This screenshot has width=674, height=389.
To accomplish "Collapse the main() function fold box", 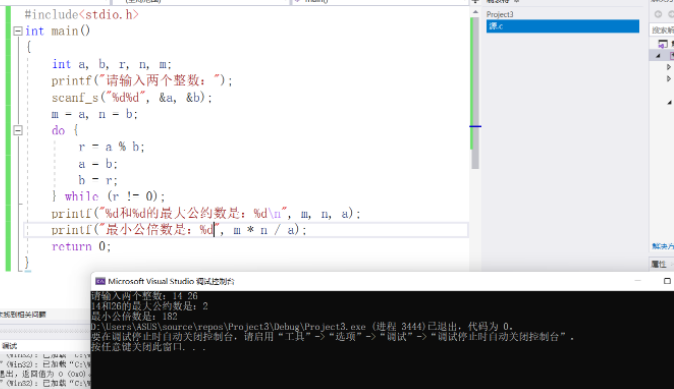I will click(18, 31).
